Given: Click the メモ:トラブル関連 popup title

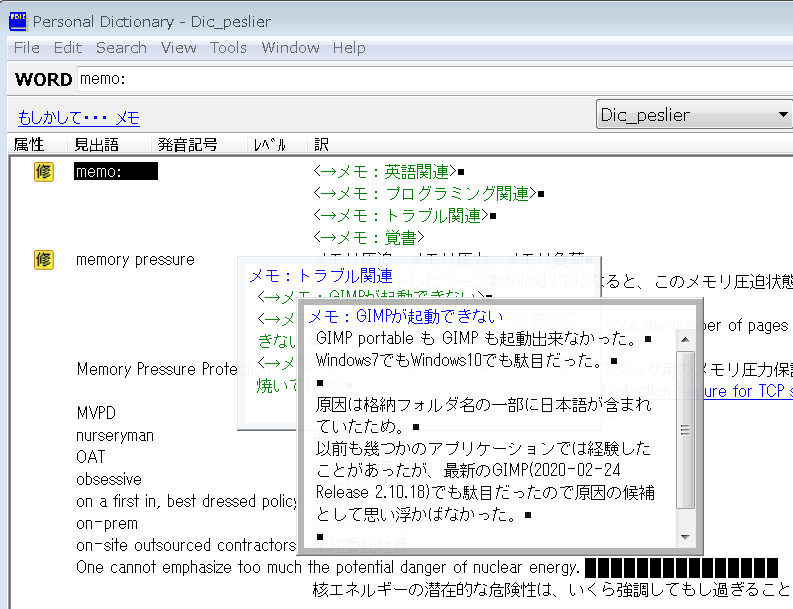Looking at the screenshot, I should tap(321, 276).
